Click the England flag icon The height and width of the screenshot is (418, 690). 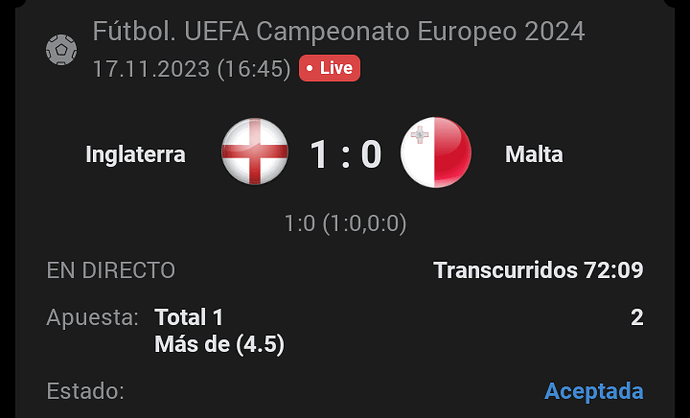255,151
